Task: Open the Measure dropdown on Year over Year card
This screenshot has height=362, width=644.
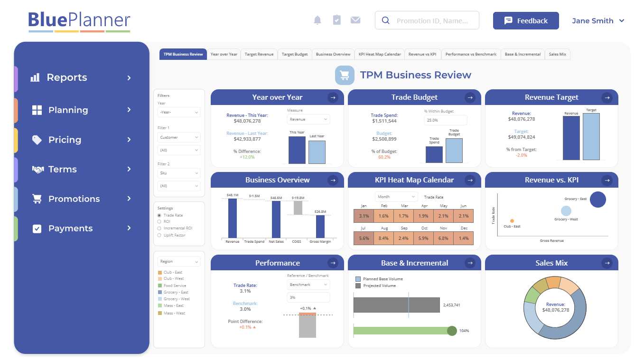Action: point(308,119)
